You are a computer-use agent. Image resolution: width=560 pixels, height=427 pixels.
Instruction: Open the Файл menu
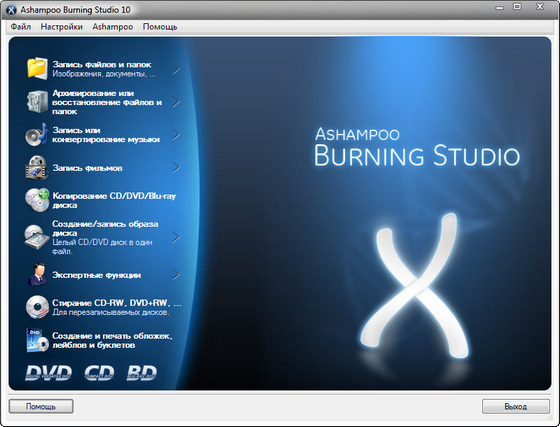click(x=21, y=27)
